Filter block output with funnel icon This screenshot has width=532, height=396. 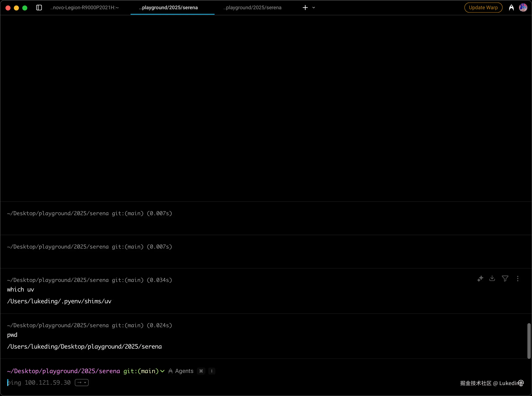pos(505,279)
